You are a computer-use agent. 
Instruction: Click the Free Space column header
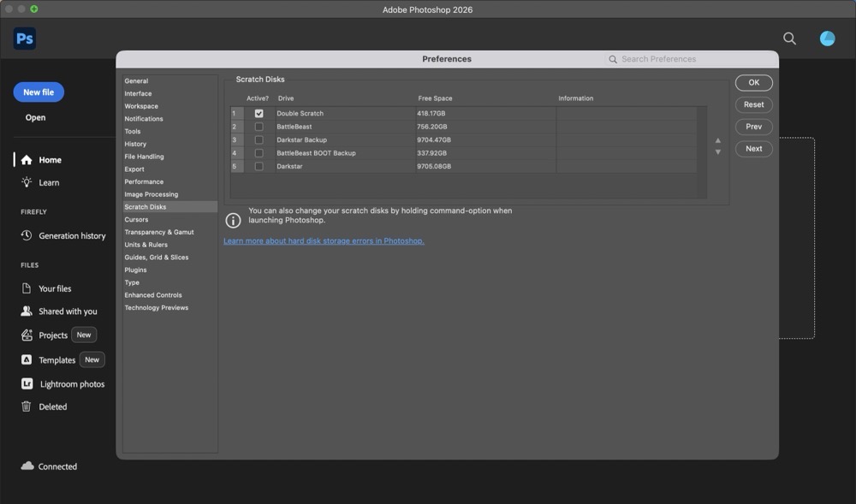435,98
